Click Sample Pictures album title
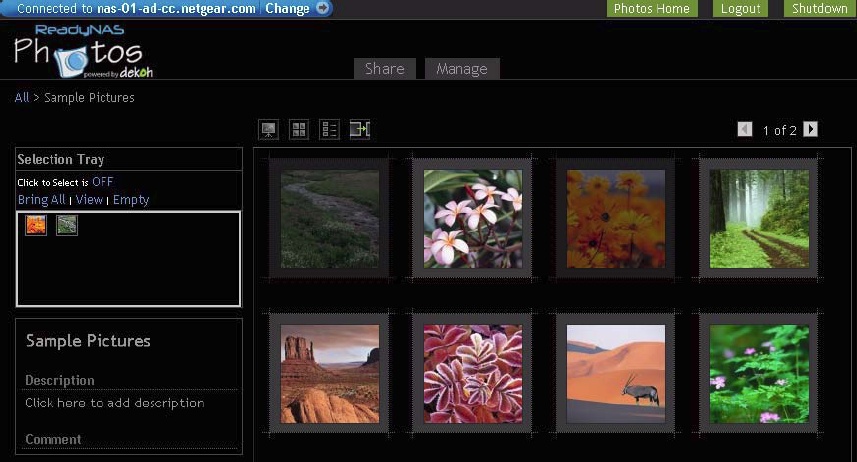Image resolution: width=857 pixels, height=462 pixels. click(x=88, y=341)
